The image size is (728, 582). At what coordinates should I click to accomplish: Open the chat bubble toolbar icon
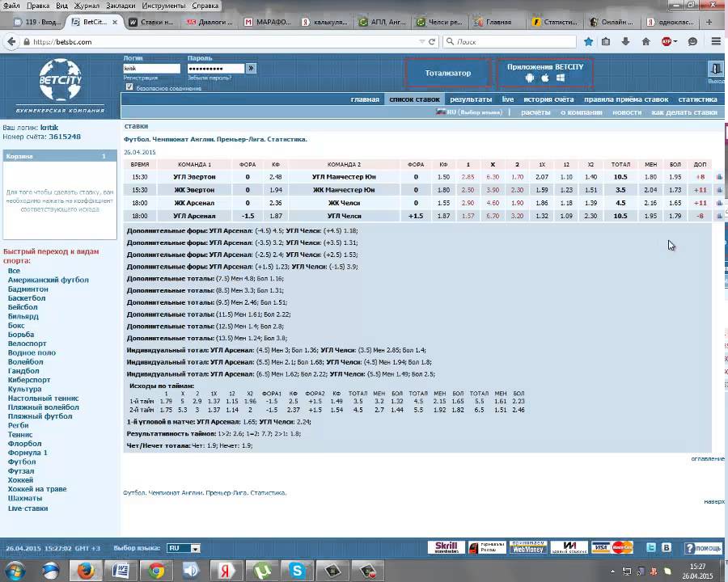(692, 42)
